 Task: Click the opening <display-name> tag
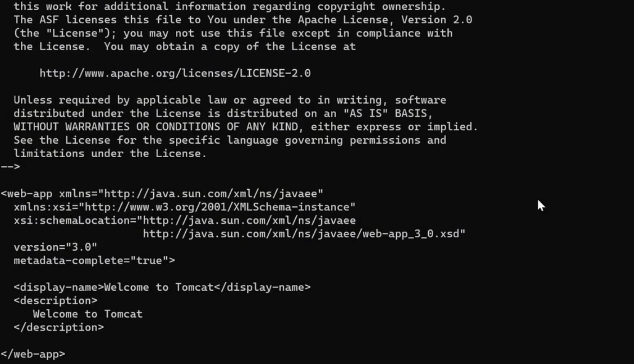click(x=59, y=288)
